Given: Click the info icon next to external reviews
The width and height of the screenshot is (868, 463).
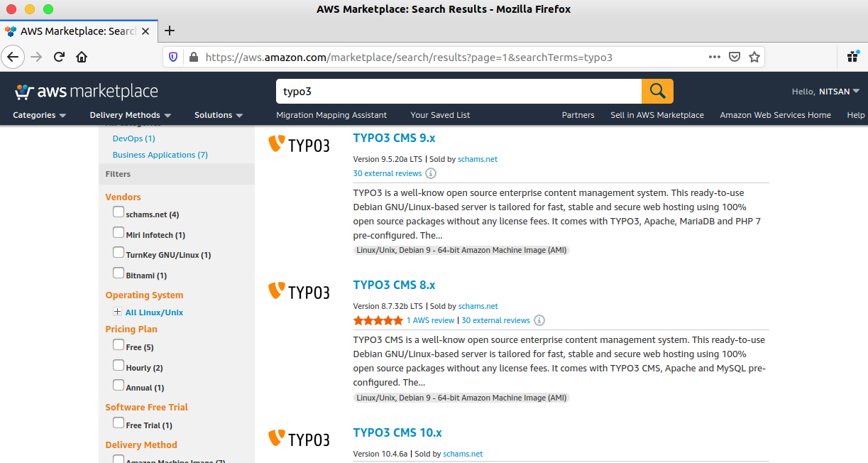Looking at the screenshot, I should pos(432,173).
